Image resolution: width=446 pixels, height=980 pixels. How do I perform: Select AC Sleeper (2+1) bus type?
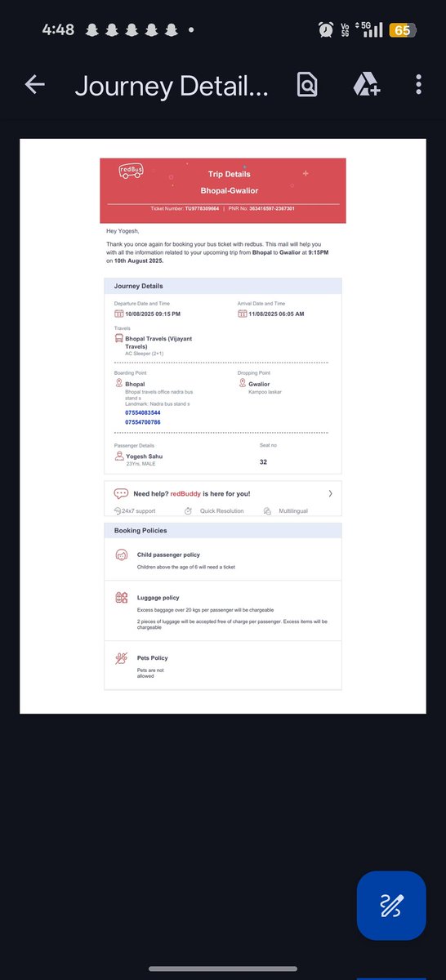144,353
